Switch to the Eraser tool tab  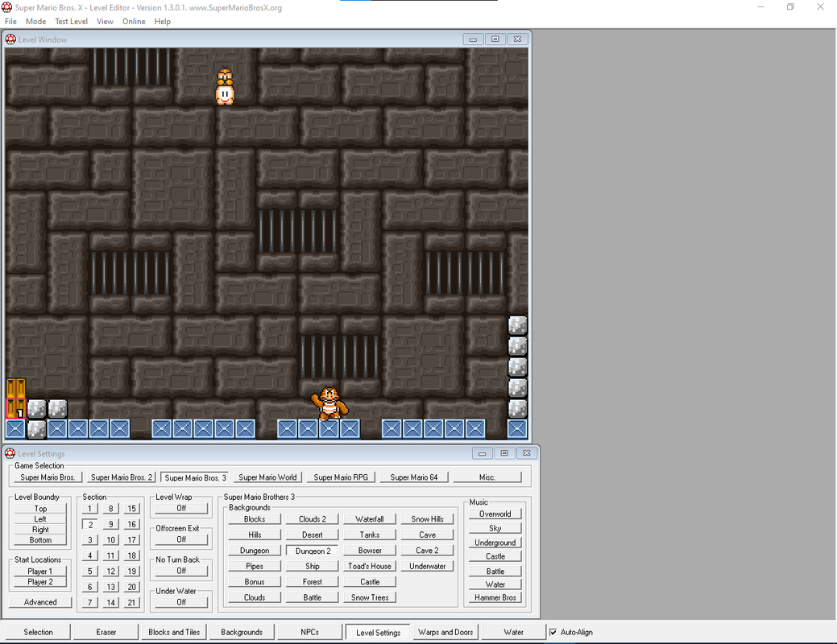click(106, 632)
